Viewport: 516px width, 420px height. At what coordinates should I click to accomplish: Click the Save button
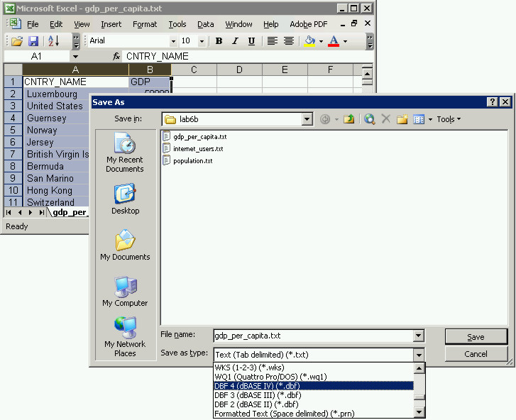click(476, 337)
